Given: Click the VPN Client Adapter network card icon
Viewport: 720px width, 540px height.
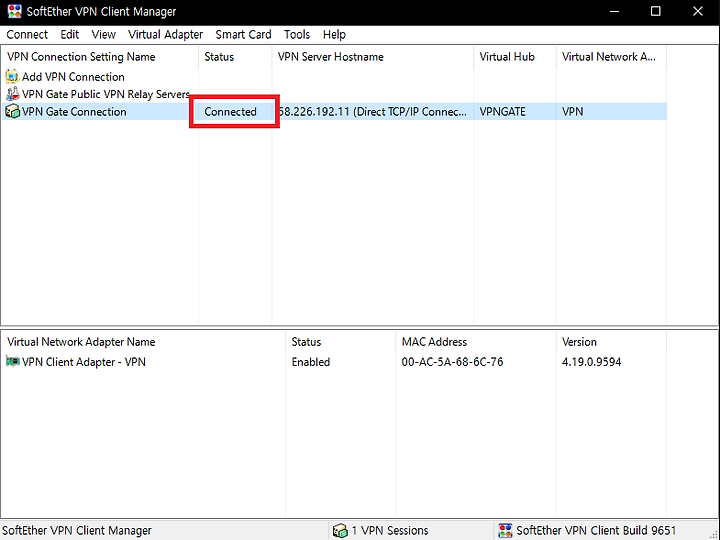Looking at the screenshot, I should click(12, 361).
